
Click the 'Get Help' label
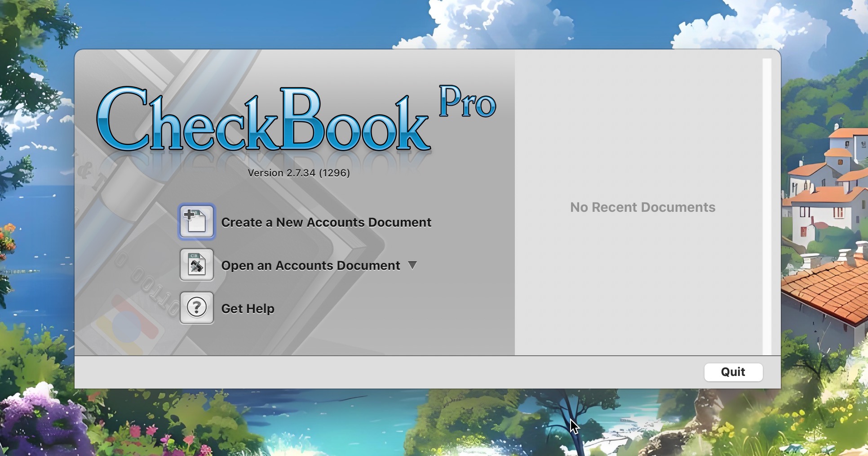point(248,308)
